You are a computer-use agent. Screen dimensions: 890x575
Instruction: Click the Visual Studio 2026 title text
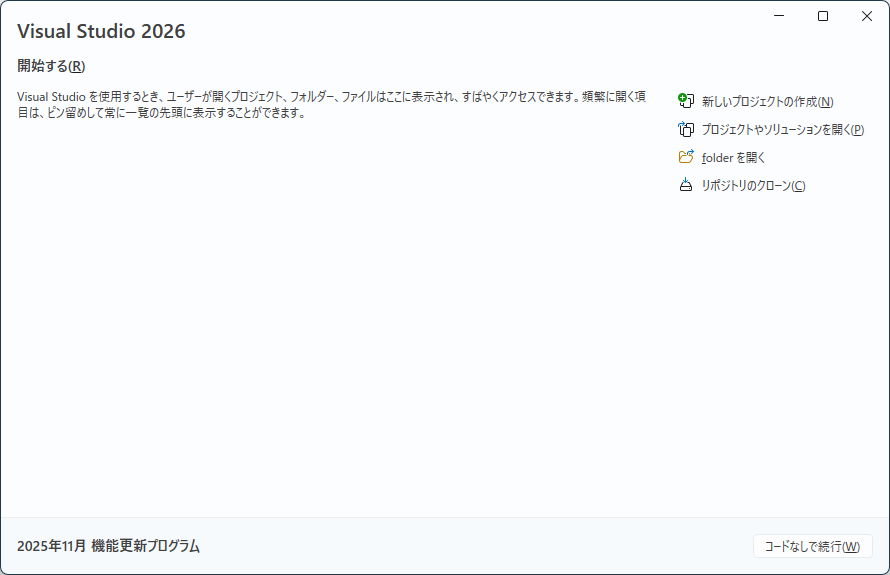point(101,31)
